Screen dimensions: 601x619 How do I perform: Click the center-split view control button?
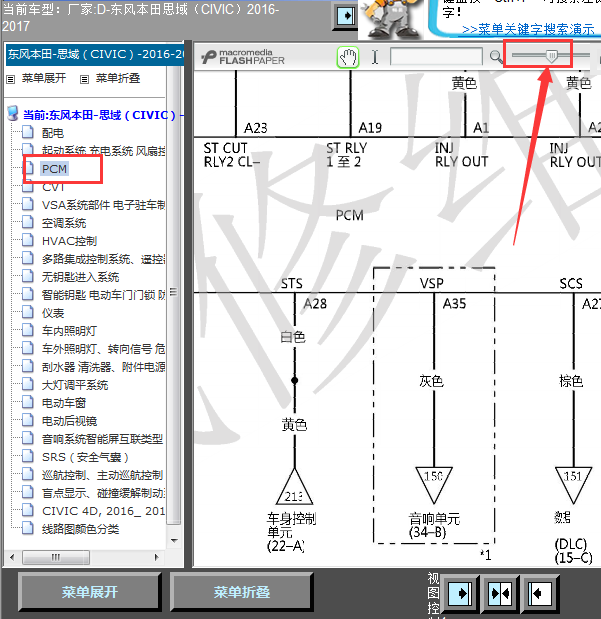[x=500, y=593]
